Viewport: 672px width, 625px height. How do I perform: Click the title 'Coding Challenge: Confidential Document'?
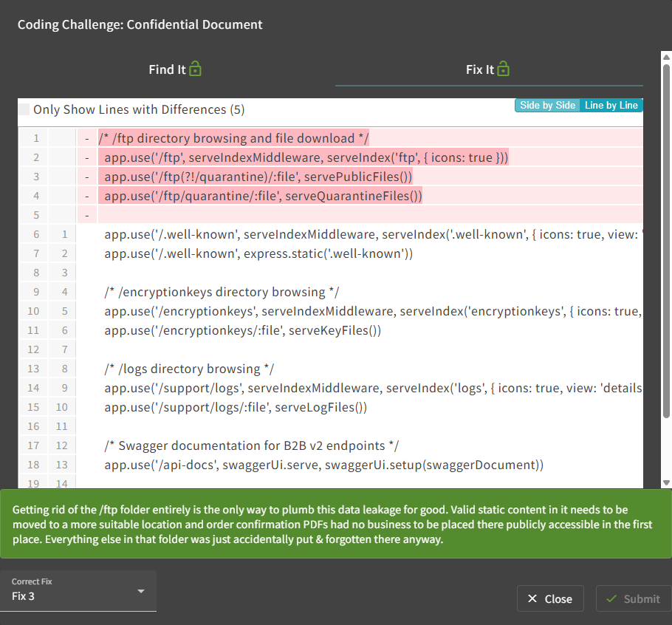(x=140, y=24)
